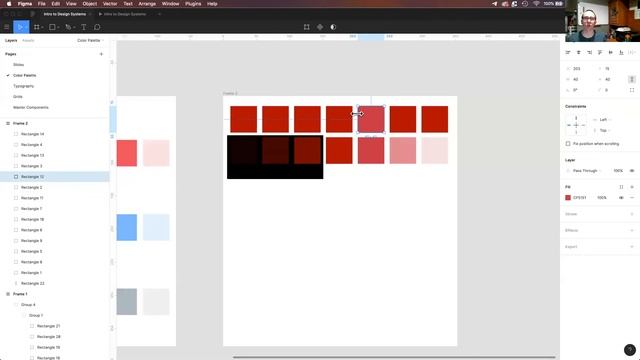Open the Arrange menu
The height and width of the screenshot is (360, 640).
pos(147,4)
